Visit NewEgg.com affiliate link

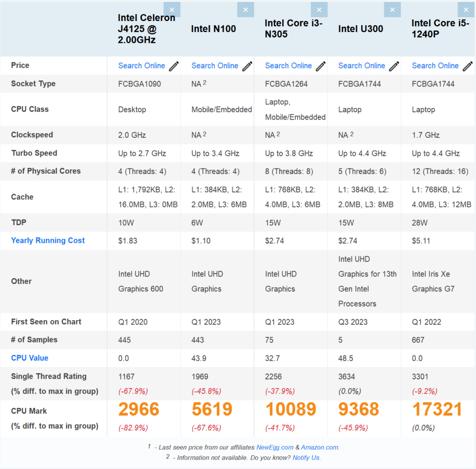click(x=275, y=448)
